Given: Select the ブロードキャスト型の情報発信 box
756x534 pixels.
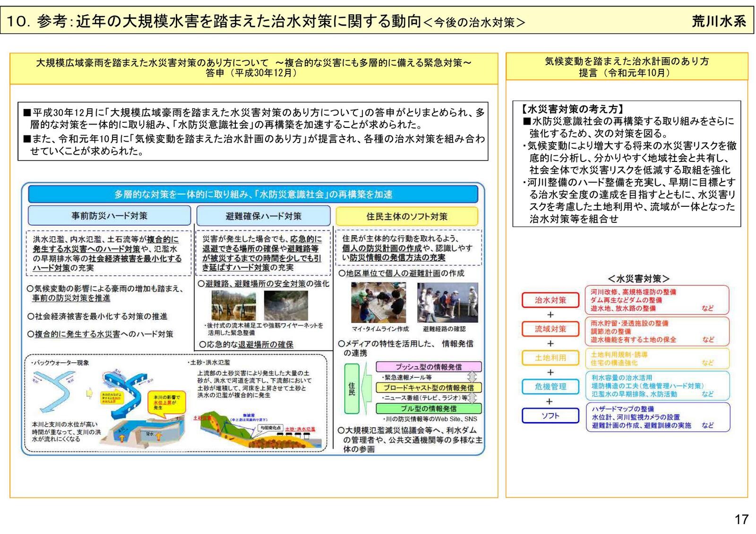Looking at the screenshot, I should coord(429,387).
